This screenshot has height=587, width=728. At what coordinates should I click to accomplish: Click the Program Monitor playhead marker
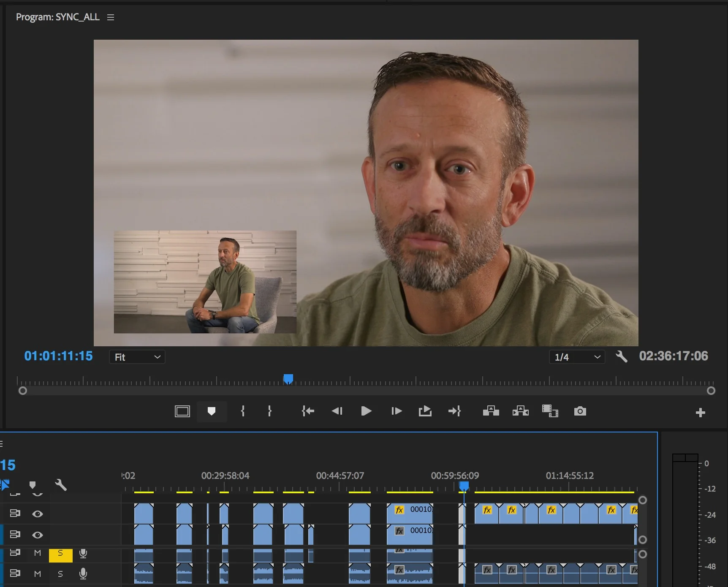(x=288, y=379)
